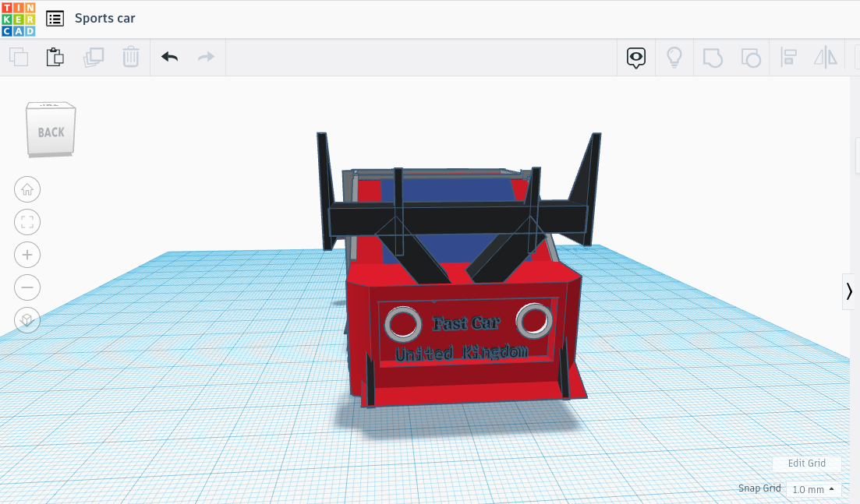Screen dimensions: 860x504
Task: Go to Home view
Action: [27, 189]
